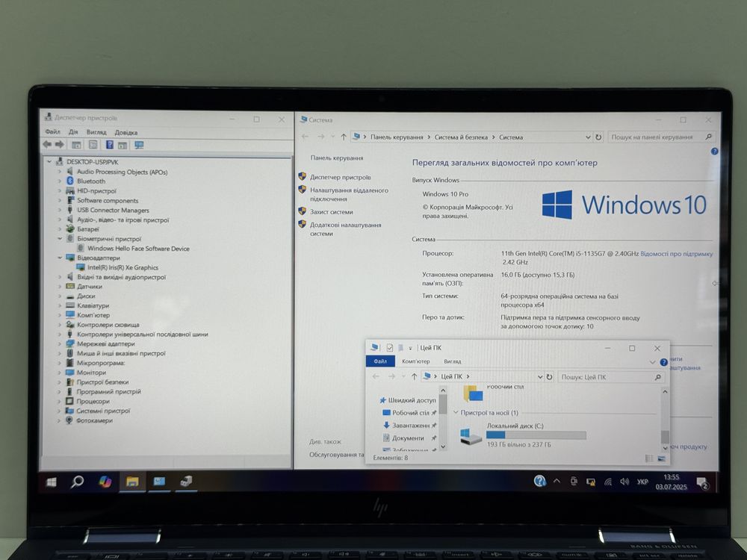Select Audio Processing Objects (APOs) item
747x560 pixels.
coord(122,172)
